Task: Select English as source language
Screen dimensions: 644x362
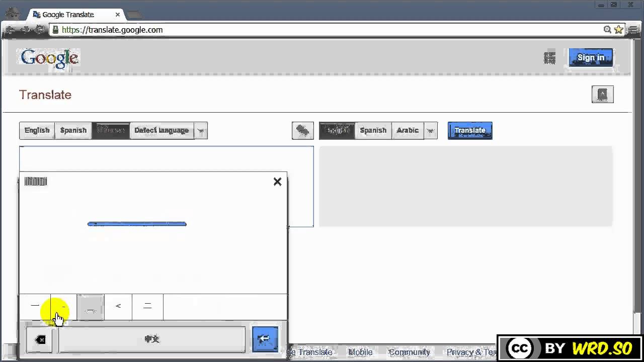Action: [x=37, y=130]
